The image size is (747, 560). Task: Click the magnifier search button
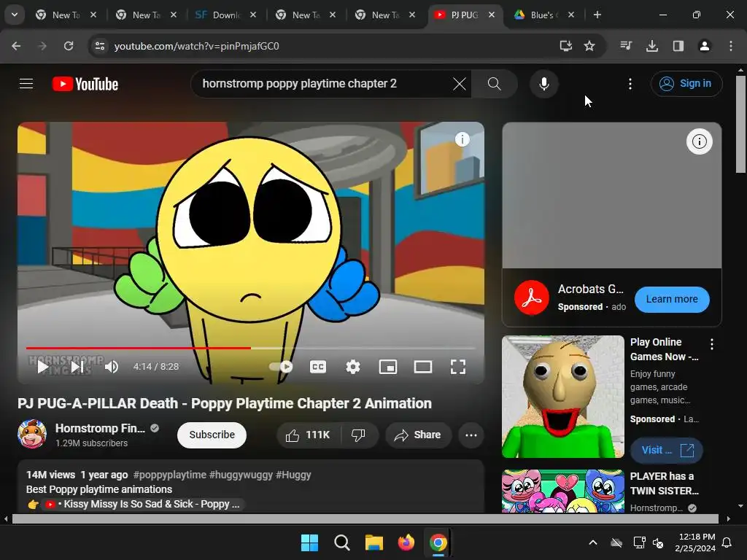495,84
